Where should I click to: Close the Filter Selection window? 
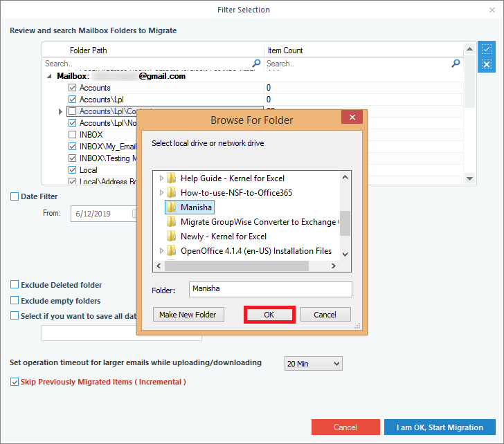coord(492,10)
